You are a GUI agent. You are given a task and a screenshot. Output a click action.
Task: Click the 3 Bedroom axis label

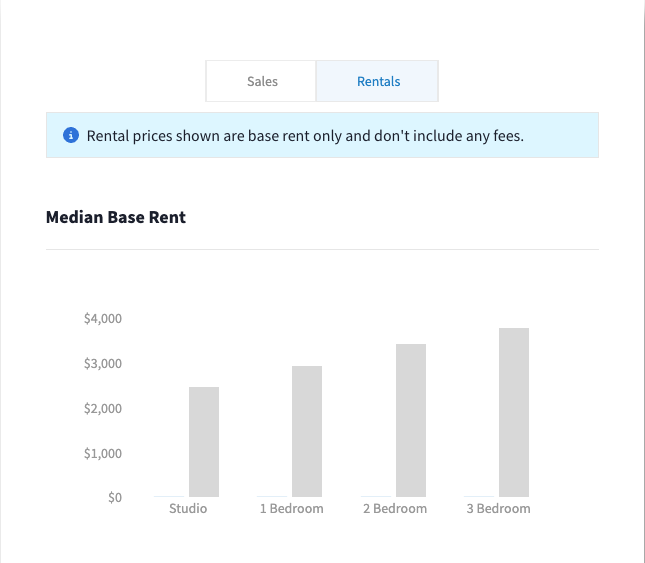pyautogui.click(x=498, y=508)
